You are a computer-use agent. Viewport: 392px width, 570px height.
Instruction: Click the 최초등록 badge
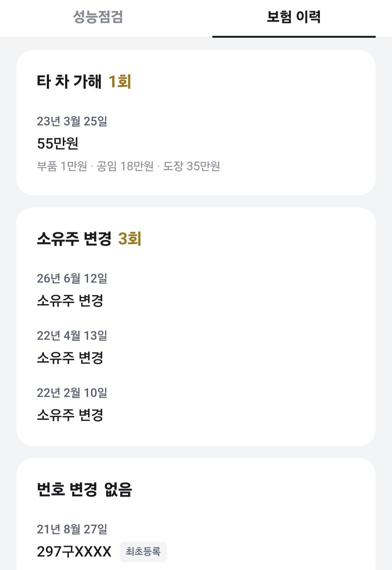tap(143, 552)
